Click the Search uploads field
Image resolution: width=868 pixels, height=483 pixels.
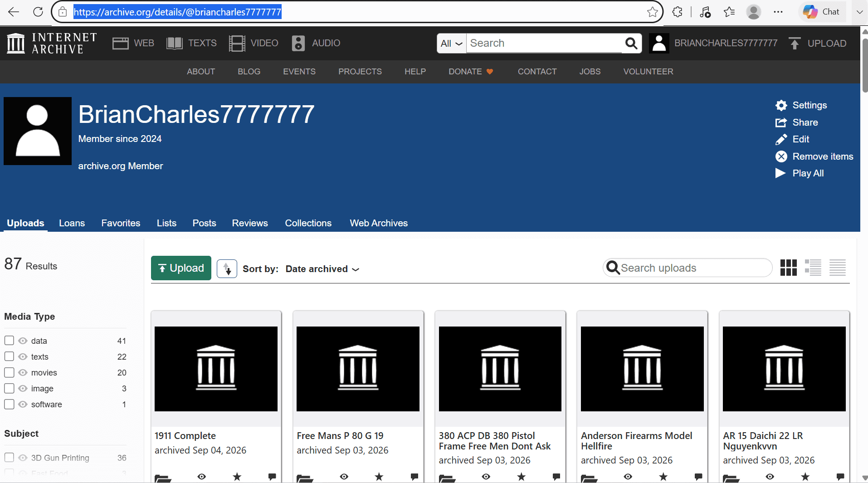(x=688, y=268)
